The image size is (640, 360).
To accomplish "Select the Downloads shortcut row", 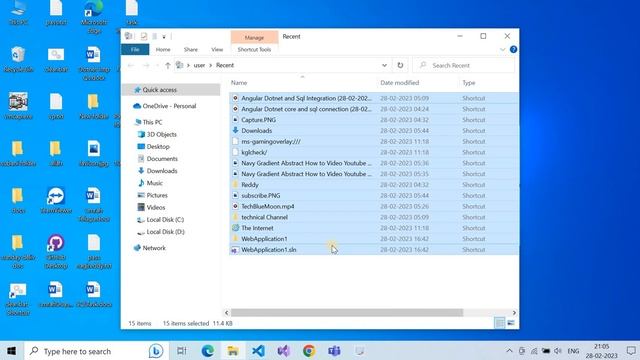I will click(374, 131).
